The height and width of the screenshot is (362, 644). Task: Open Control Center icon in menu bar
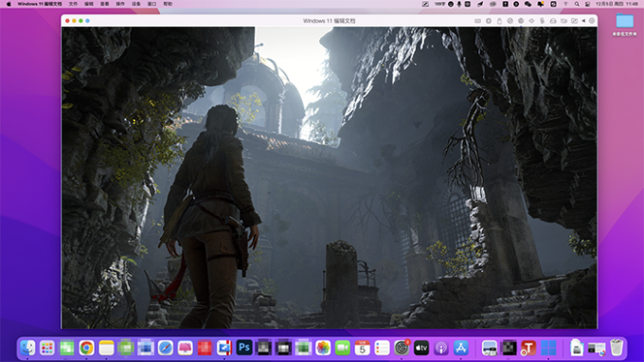coord(588,4)
